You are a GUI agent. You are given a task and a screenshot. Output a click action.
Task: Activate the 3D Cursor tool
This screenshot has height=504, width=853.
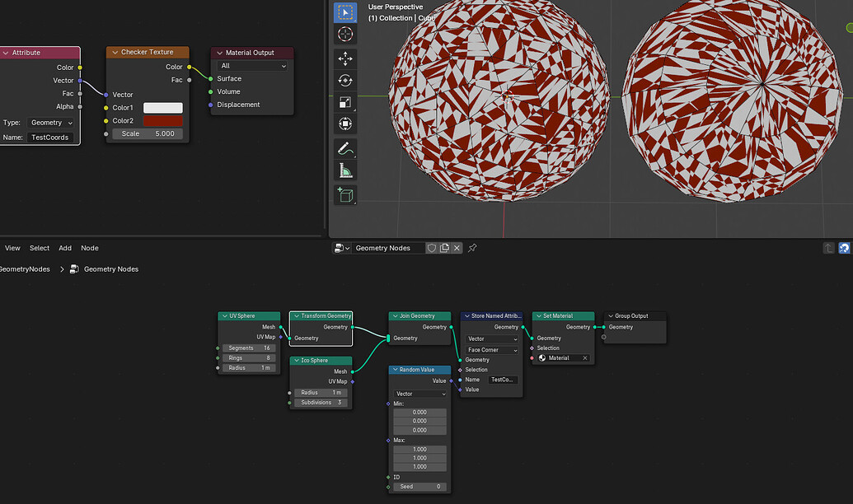tap(344, 35)
